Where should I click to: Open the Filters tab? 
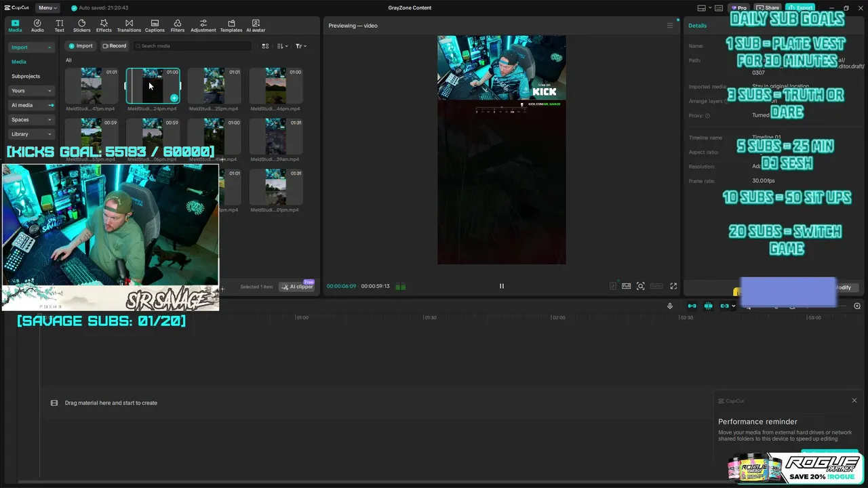tap(178, 26)
